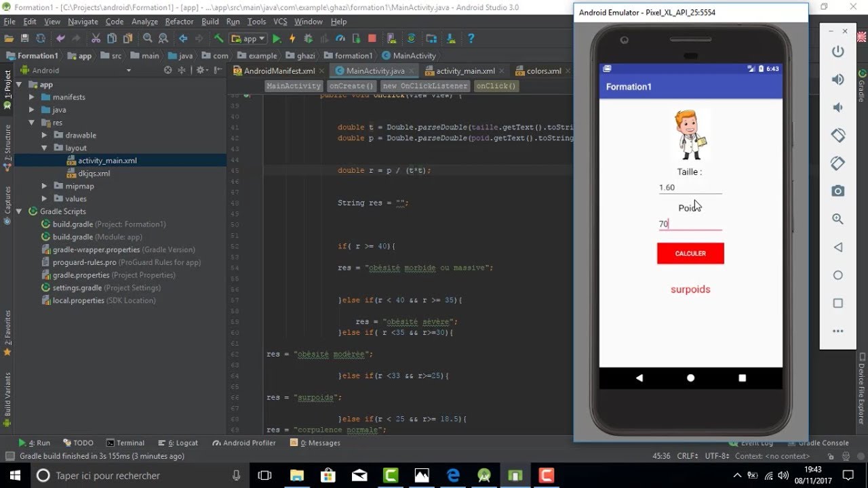Click the Taille input field showing 1.60
Viewport: 868px width, 488px height.
690,187
